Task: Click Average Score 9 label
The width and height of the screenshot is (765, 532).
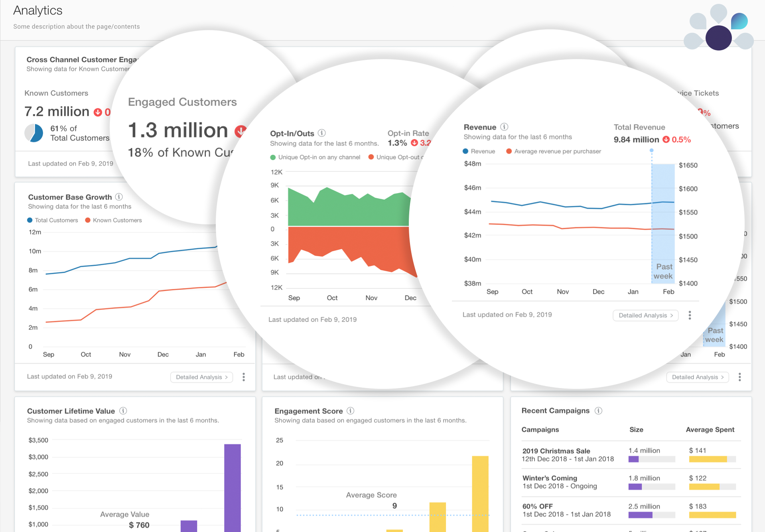Action: [371, 500]
